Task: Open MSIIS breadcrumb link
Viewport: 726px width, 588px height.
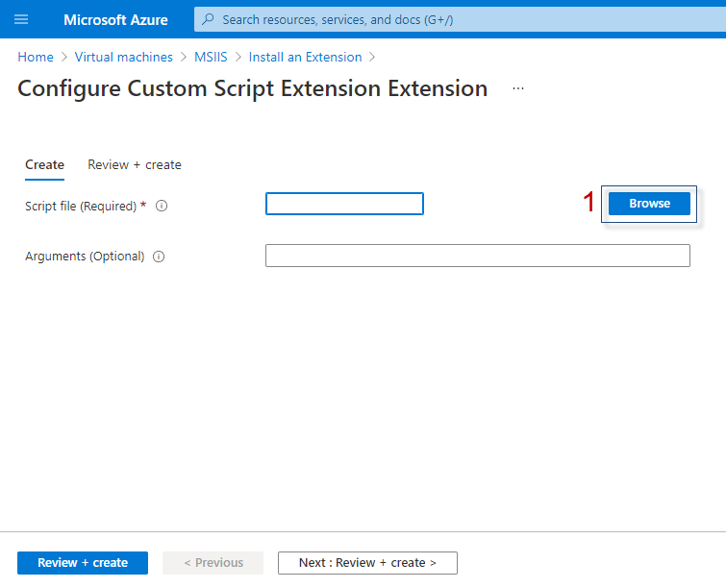Action: pyautogui.click(x=211, y=58)
